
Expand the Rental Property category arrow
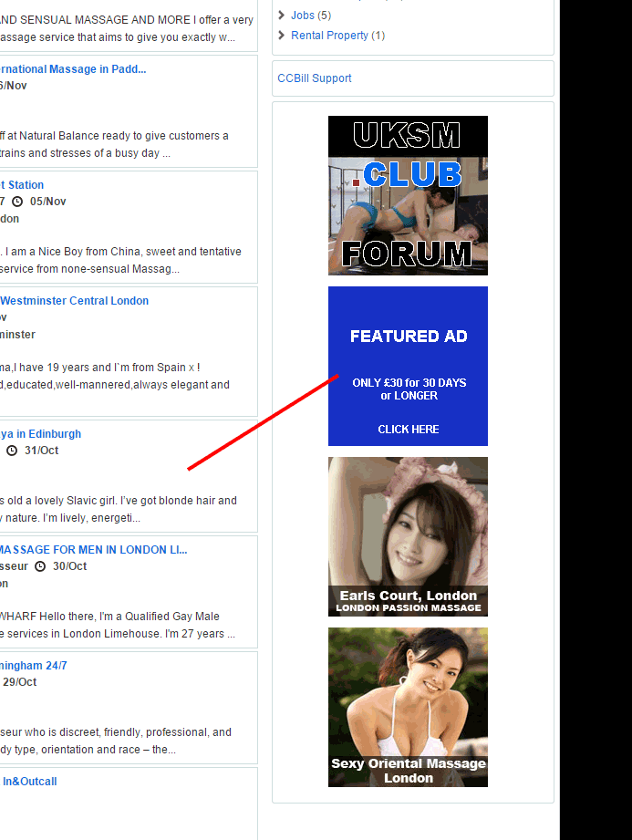point(282,36)
